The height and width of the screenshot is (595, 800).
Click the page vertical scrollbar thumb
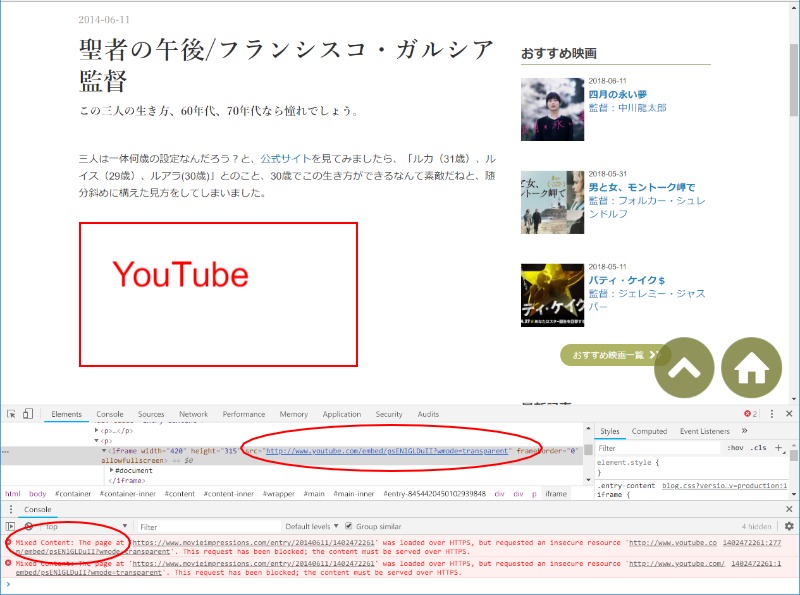793,80
